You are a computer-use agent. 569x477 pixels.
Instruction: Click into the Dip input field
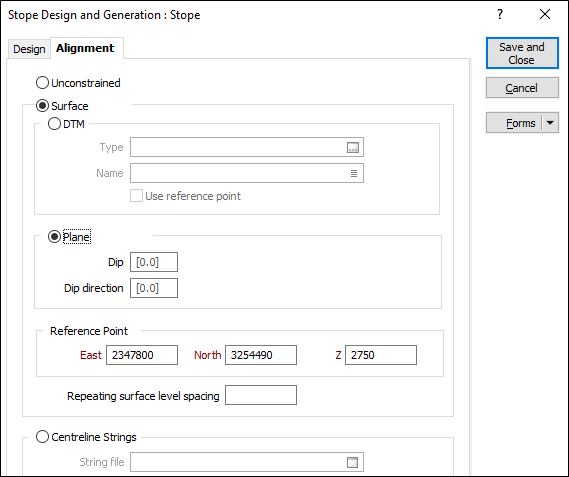pos(154,262)
